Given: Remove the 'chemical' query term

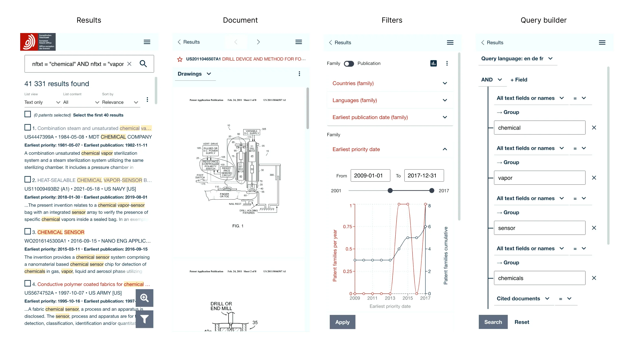Looking at the screenshot, I should click(594, 128).
